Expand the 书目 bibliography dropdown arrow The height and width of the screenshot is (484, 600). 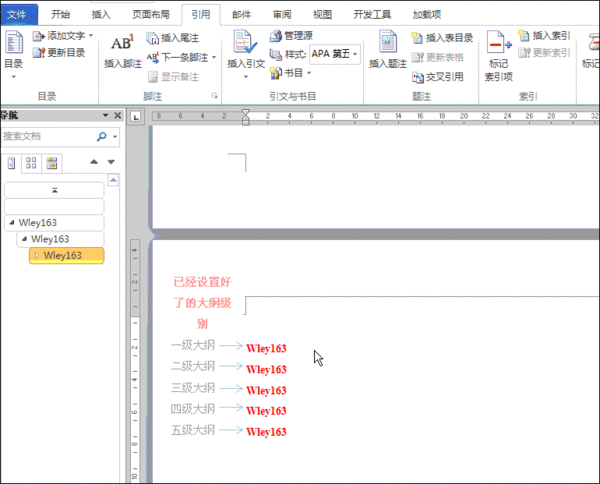(309, 73)
